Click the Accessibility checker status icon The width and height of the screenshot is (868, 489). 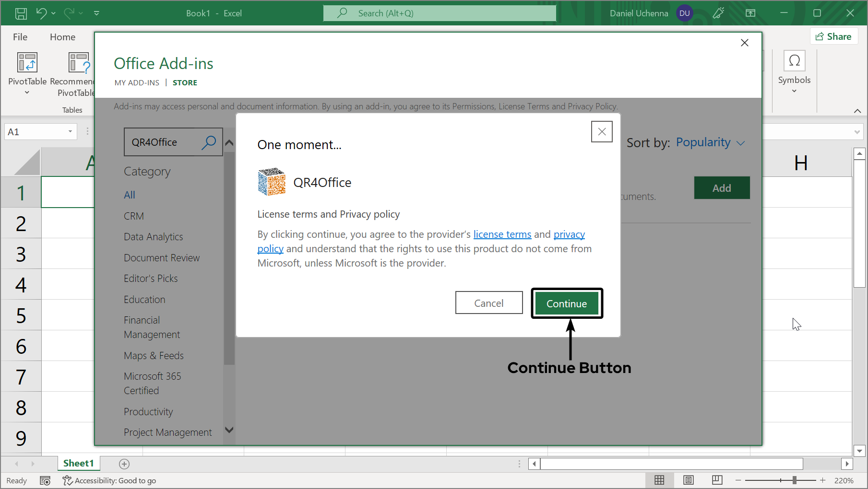[x=67, y=480]
